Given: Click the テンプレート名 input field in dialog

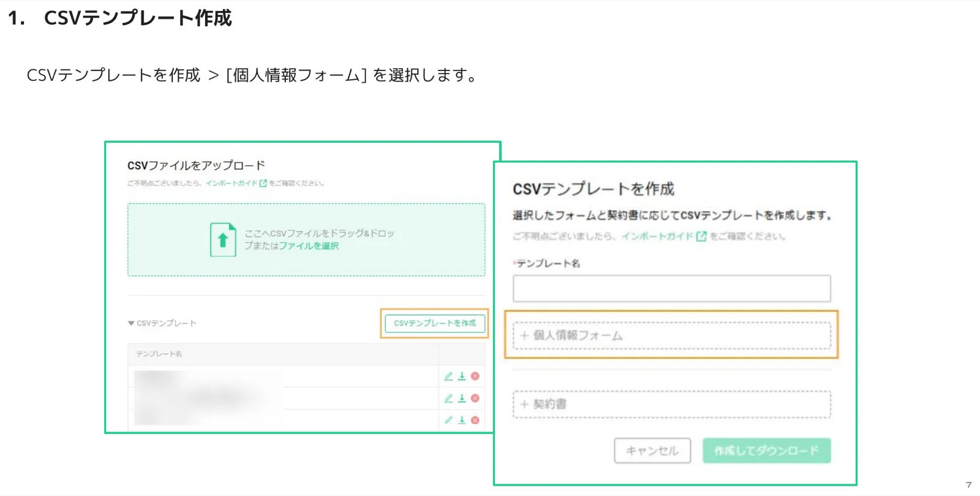Looking at the screenshot, I should click(x=672, y=288).
